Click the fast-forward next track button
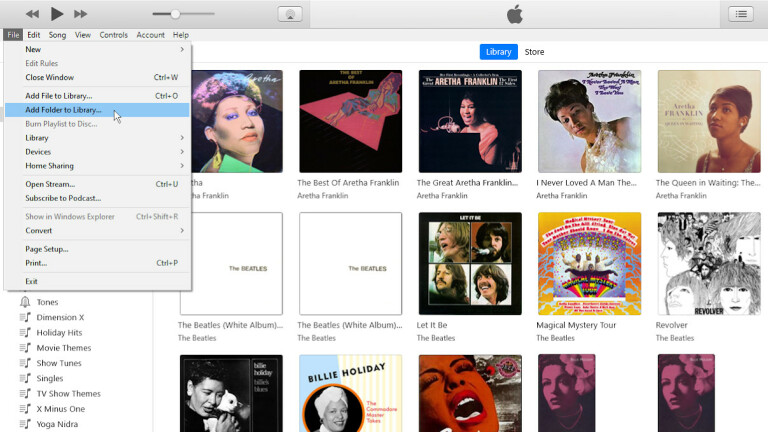The width and height of the screenshot is (768, 432). tap(80, 14)
